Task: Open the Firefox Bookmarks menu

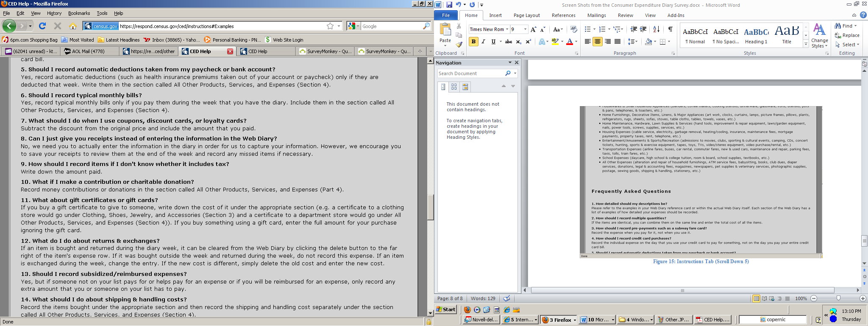Action: click(79, 13)
